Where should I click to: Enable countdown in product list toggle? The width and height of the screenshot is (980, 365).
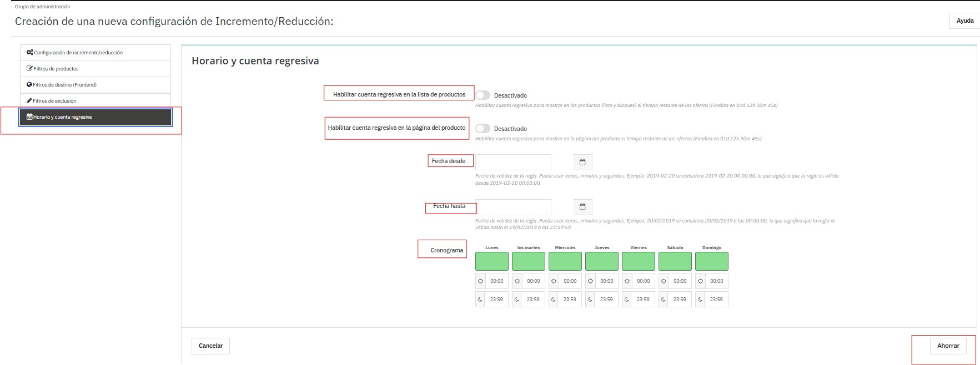(x=483, y=95)
